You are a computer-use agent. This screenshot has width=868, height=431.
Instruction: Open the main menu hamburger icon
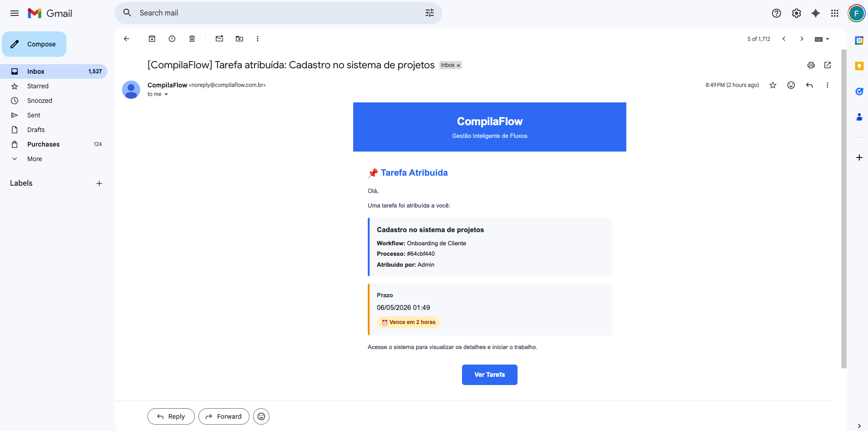coord(15,13)
